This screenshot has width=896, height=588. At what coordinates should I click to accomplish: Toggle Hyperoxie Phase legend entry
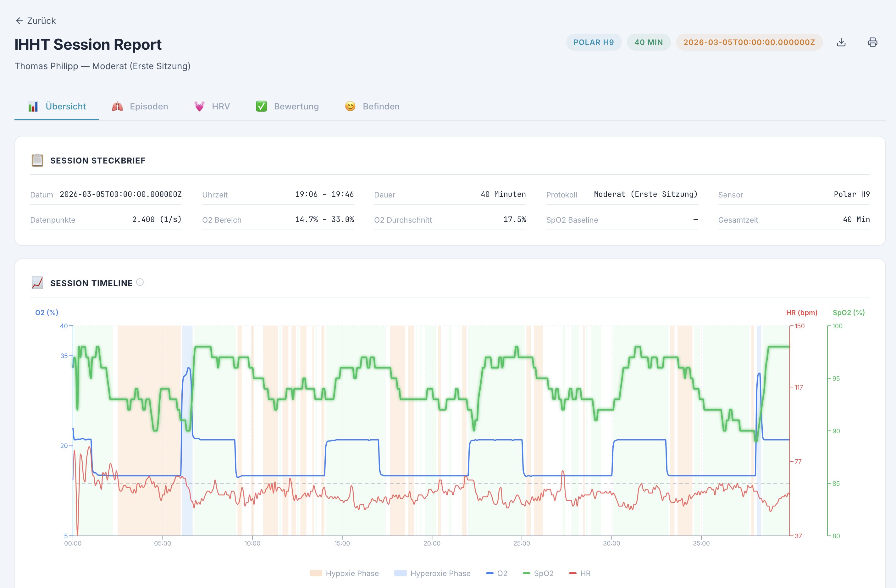(x=432, y=573)
